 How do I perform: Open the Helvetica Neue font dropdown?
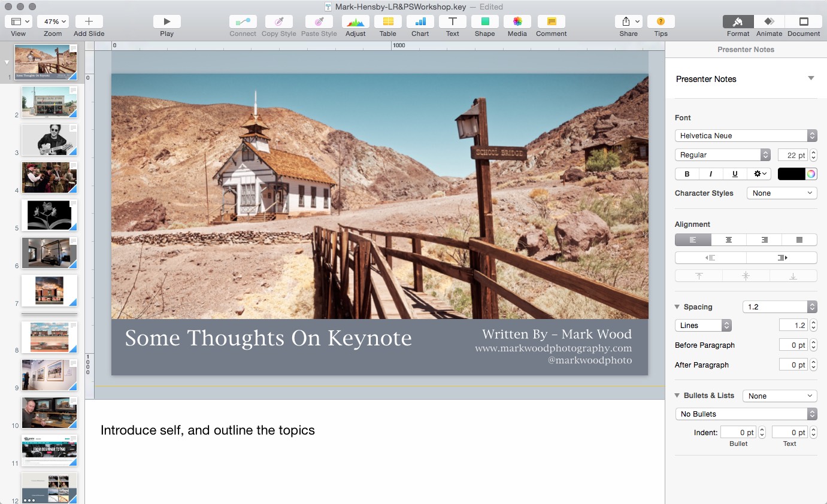click(x=746, y=136)
